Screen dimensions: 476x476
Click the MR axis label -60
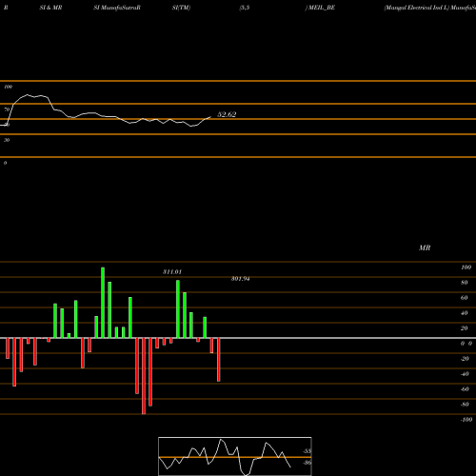click(x=465, y=389)
